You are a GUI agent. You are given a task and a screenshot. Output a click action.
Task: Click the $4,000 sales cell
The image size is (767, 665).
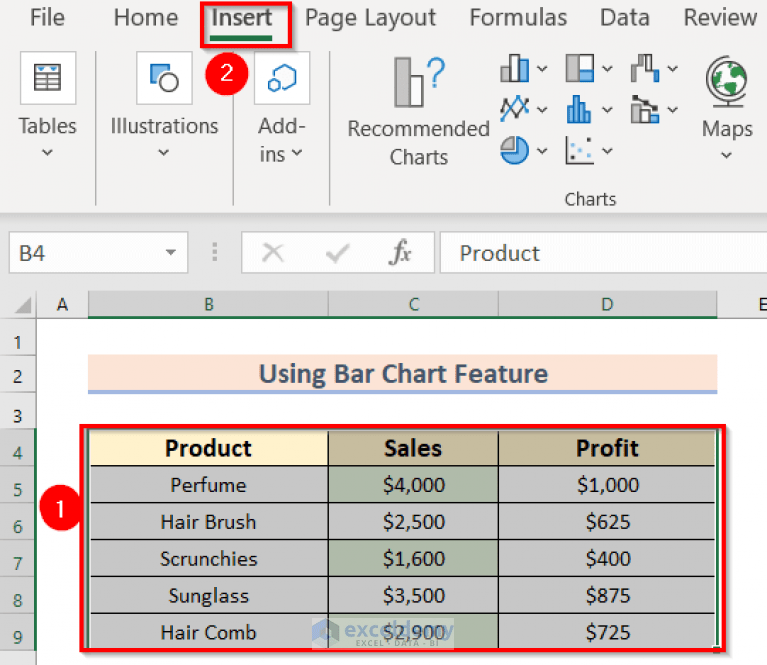413,485
